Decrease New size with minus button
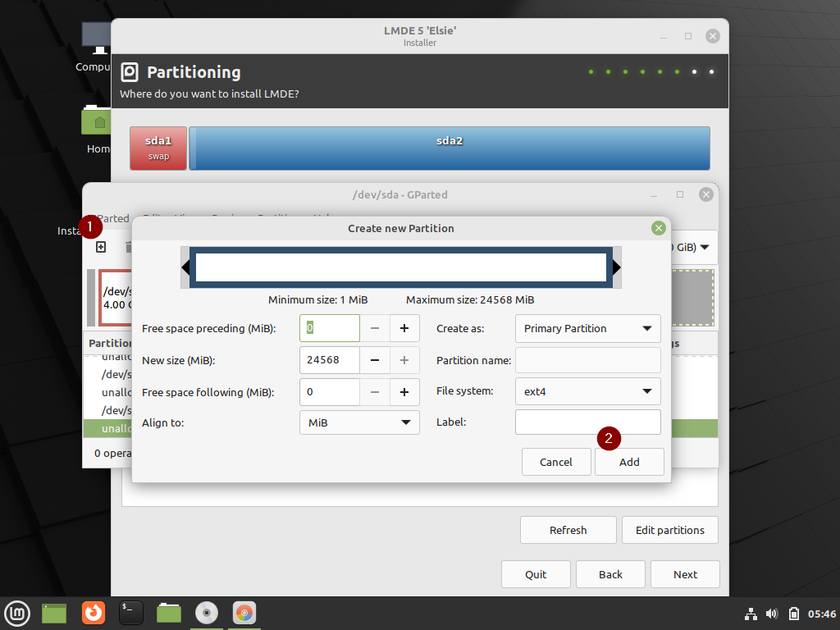The width and height of the screenshot is (840, 630). 374,360
